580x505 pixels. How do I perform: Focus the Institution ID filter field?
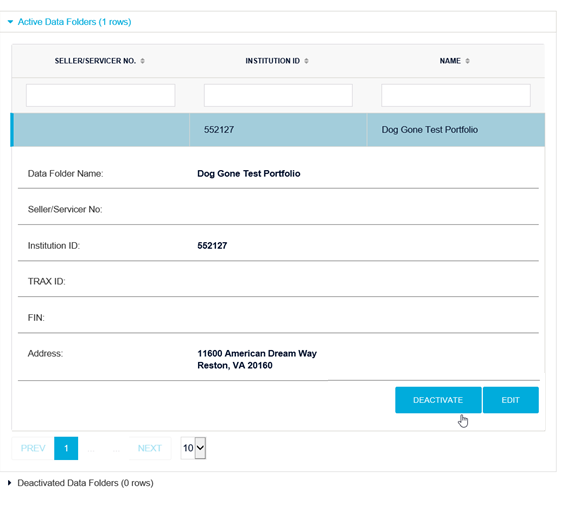tap(278, 95)
